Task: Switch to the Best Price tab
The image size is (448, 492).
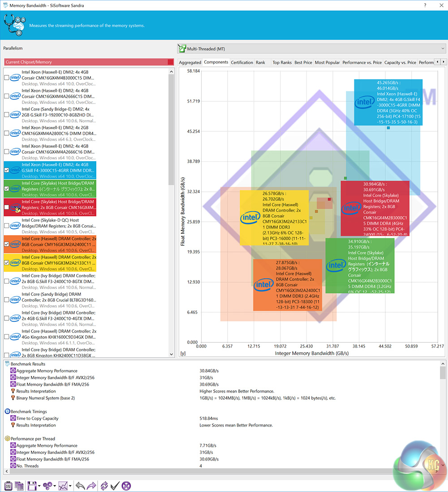Action: point(303,62)
